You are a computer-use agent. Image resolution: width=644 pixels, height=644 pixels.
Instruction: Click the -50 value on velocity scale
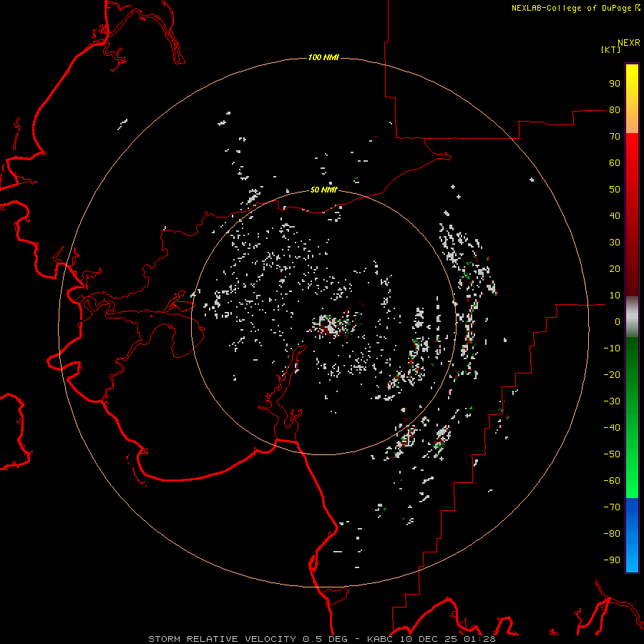(x=612, y=454)
